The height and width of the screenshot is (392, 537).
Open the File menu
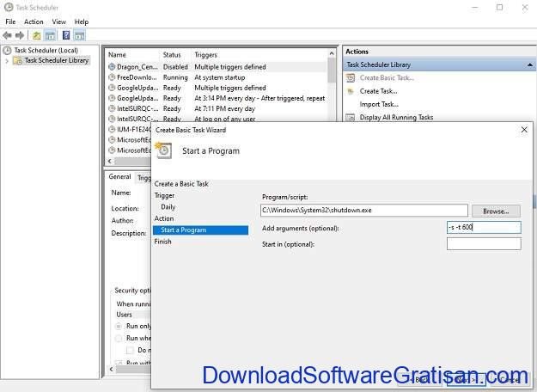pos(10,21)
